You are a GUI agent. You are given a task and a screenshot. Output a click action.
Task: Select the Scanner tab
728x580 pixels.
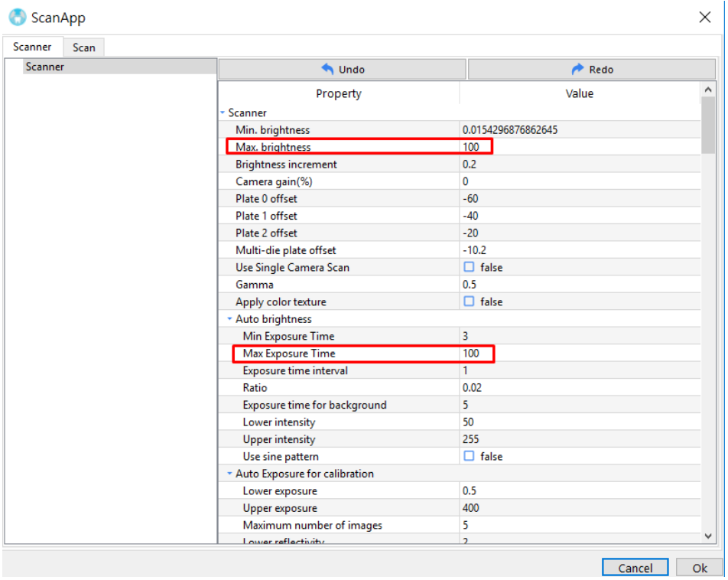32,47
